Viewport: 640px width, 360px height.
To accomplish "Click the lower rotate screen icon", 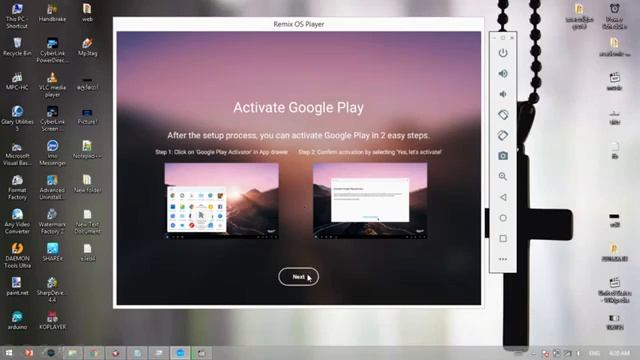I will point(503,135).
